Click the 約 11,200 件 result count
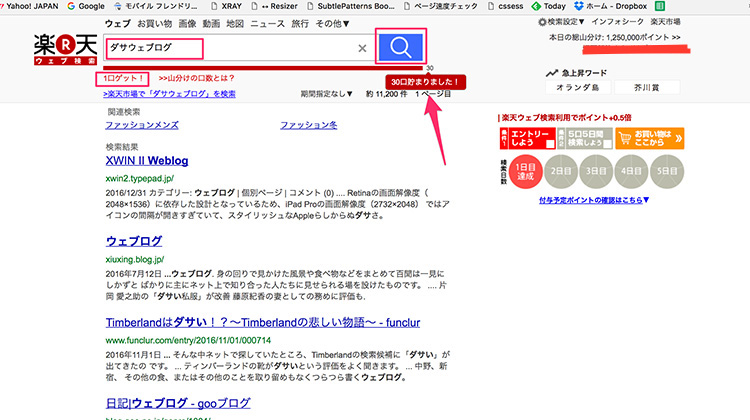The image size is (750, 420). pos(386,94)
